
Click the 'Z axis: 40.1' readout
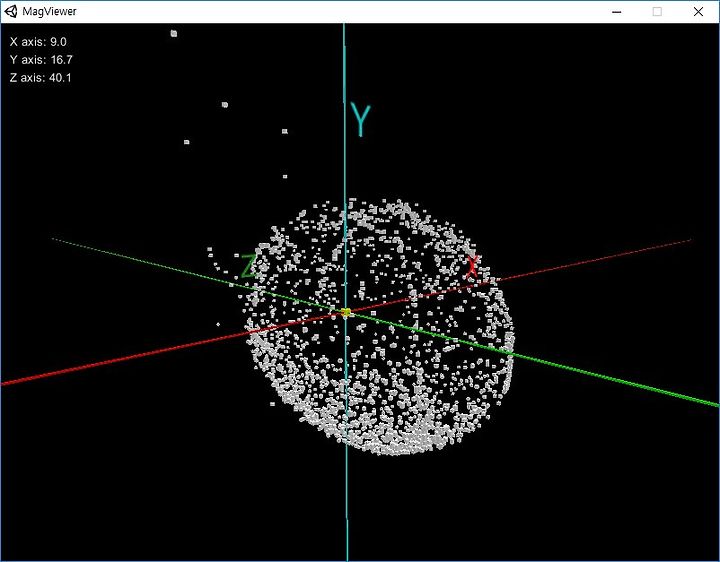[40, 77]
